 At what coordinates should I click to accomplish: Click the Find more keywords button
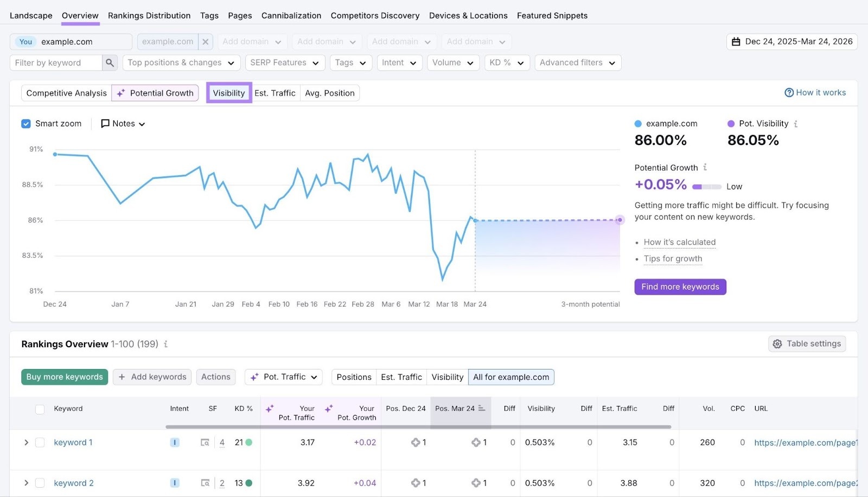point(680,286)
